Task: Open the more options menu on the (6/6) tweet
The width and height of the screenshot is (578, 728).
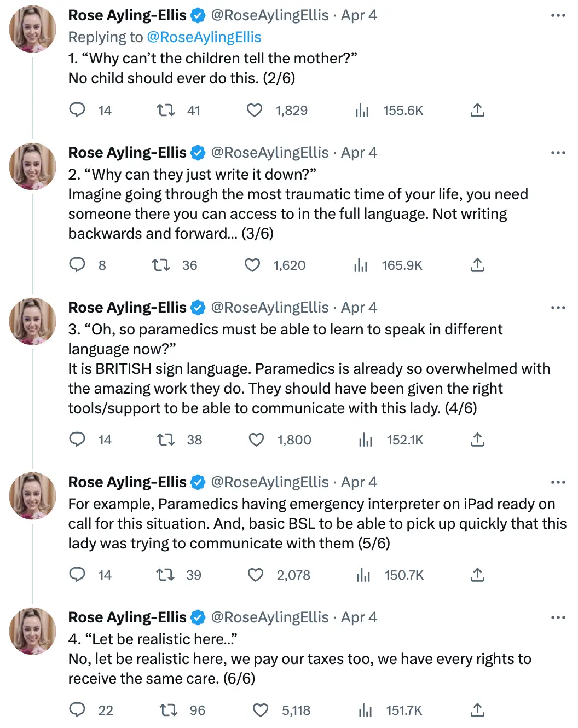Action: (558, 617)
